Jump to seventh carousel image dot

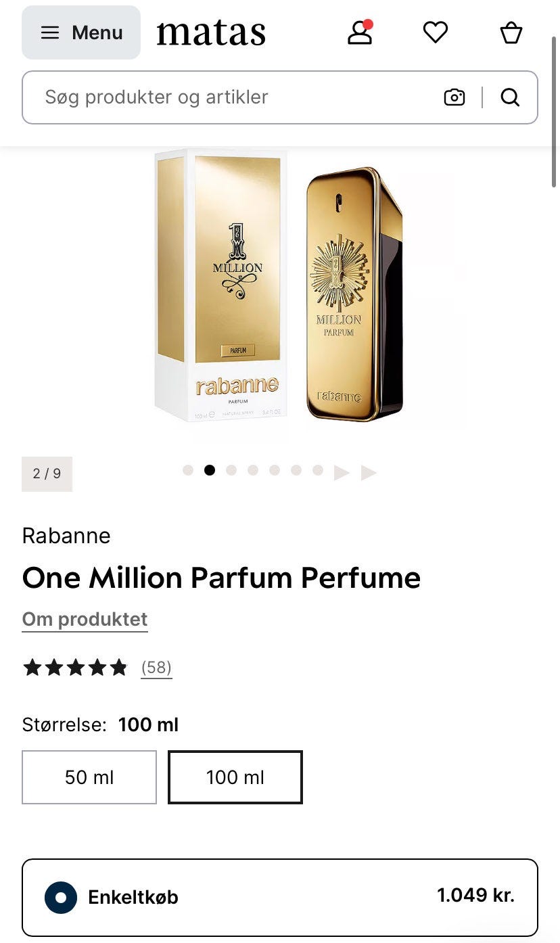318,470
